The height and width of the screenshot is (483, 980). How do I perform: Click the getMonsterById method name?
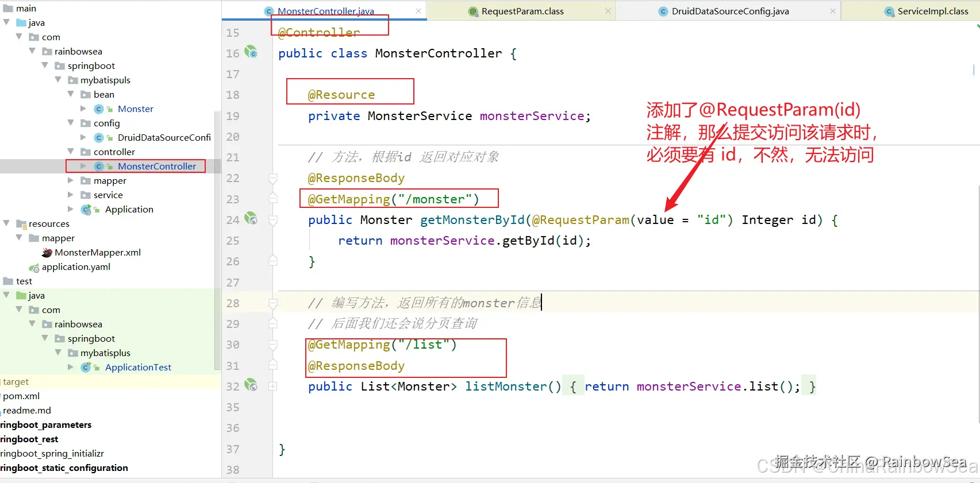click(472, 220)
